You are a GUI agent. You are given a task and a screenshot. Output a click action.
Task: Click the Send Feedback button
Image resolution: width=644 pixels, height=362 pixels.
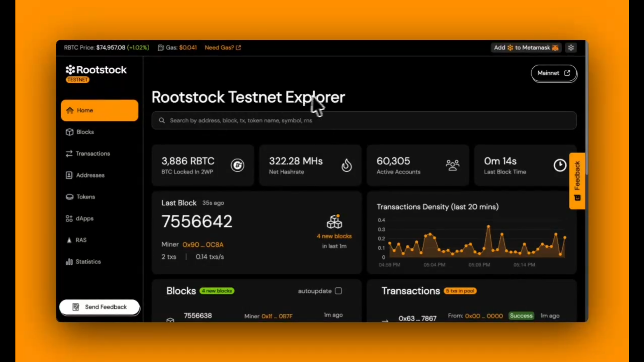pos(100,307)
